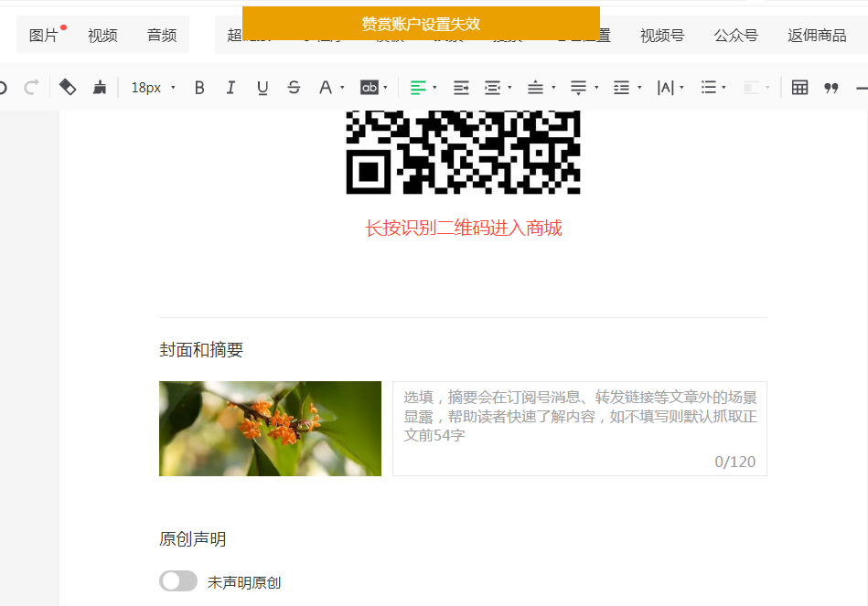Activate the format painter brush

point(100,88)
